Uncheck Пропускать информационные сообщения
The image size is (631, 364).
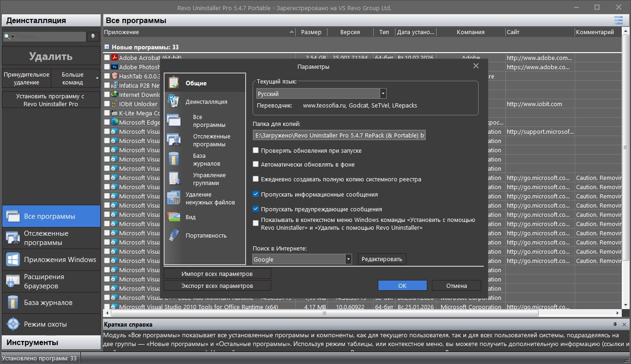point(256,194)
